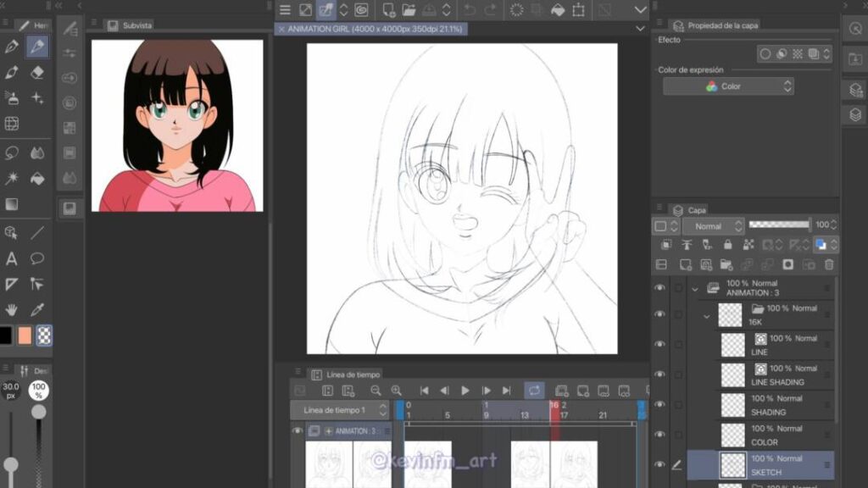Click the Redo arrow in top toolbar
868x488 pixels.
coord(490,10)
